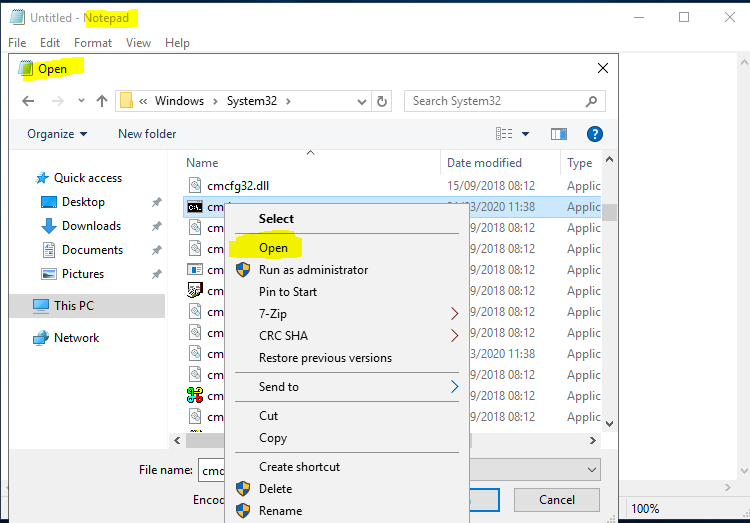Open Notepad Edit menu
Screen dimensions: 750x523
pos(50,43)
